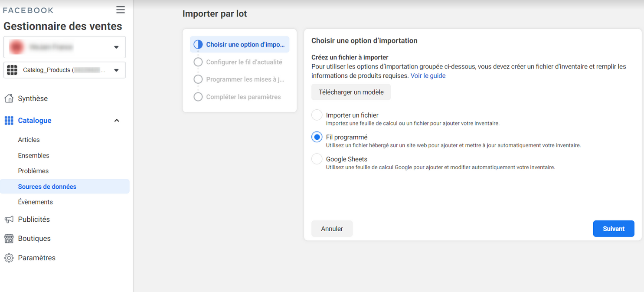Click the half-filled step circle icon
The height and width of the screenshot is (292, 644).
pos(198,44)
